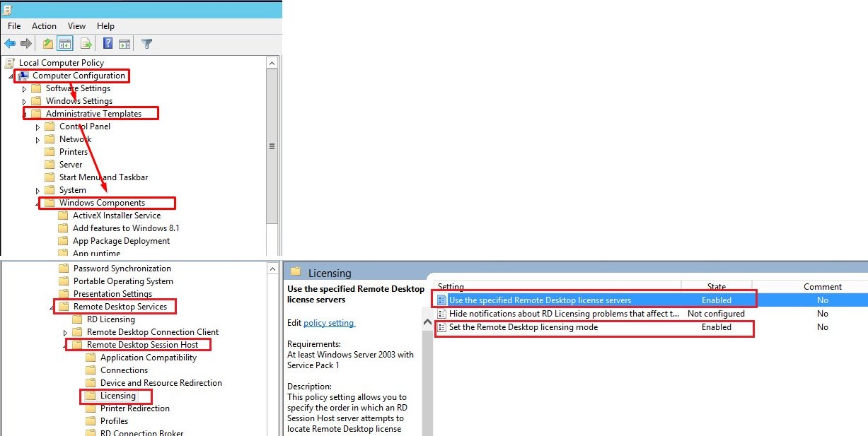Click the lower tree scrollbar up arrow
868x436 pixels.
[x=272, y=268]
